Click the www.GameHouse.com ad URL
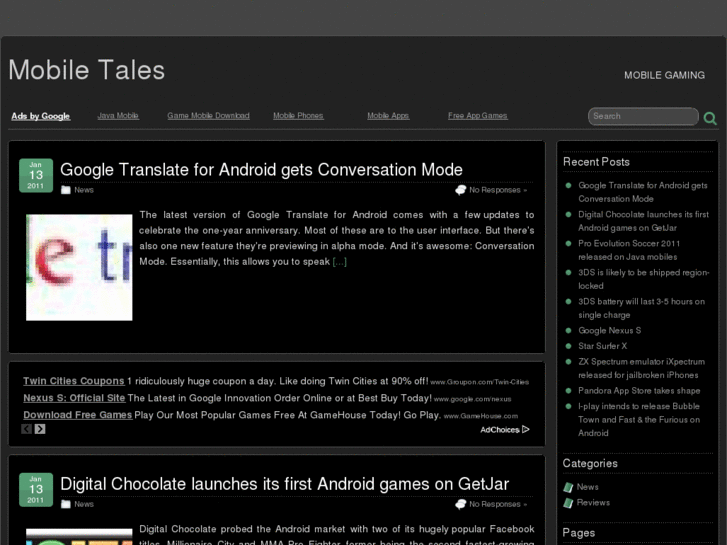This screenshot has width=727, height=545. coord(481,416)
